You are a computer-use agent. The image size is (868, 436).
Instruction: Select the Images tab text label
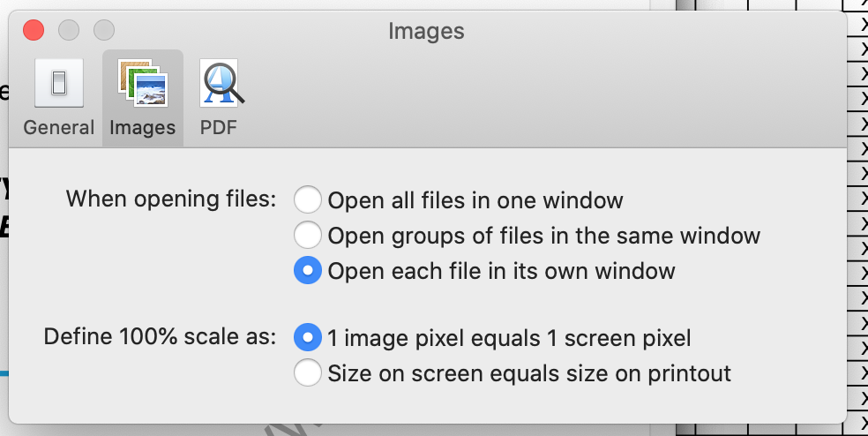(142, 127)
